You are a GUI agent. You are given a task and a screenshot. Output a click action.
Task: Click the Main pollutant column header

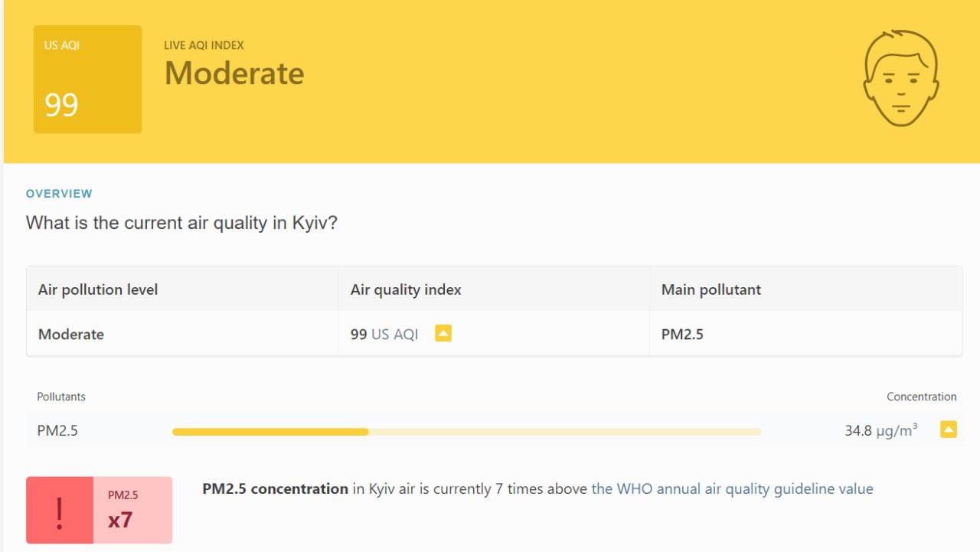(711, 289)
